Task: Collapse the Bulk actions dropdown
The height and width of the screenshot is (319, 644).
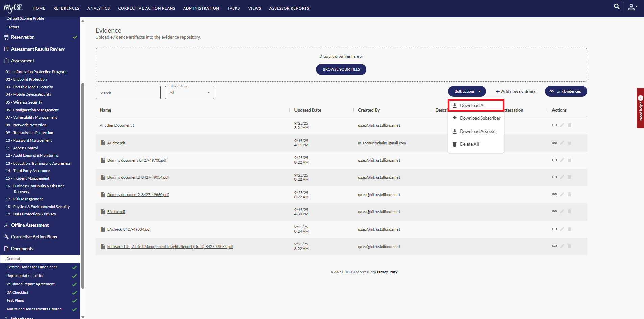Action: (467, 91)
